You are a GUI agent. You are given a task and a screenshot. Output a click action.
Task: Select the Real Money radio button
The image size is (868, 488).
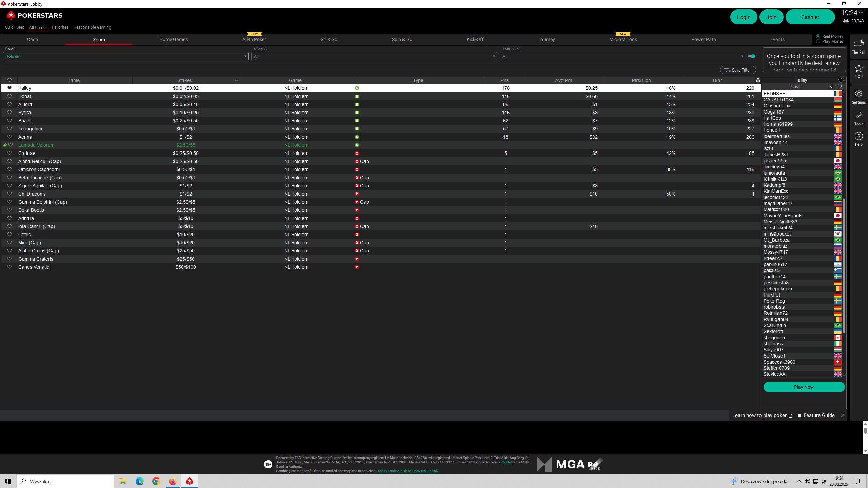point(818,36)
